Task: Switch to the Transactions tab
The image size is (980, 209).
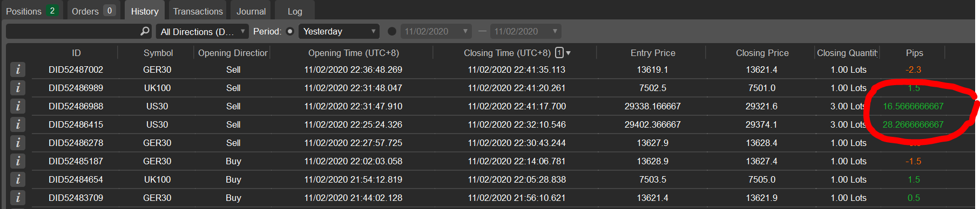Action: click(x=198, y=11)
